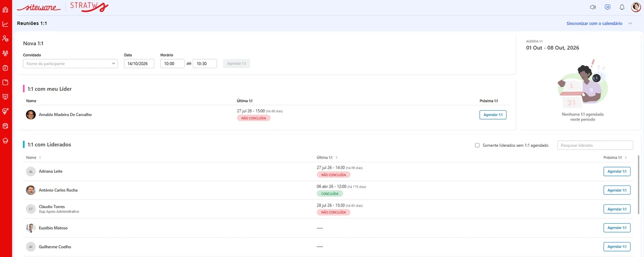
Task: Click the STRATWs logo
Action: (x=89, y=7)
